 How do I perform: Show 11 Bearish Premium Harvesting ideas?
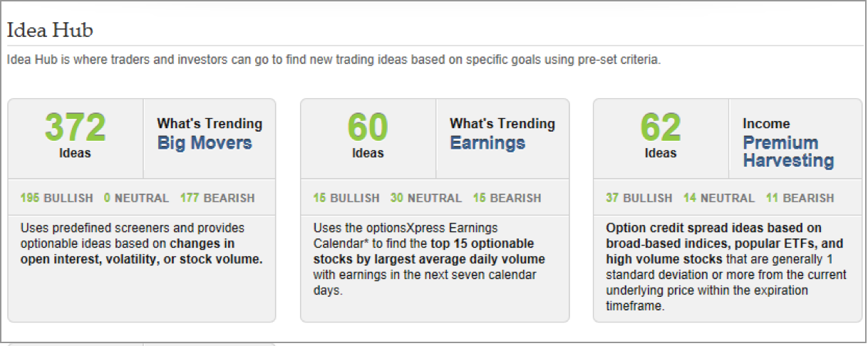tap(800, 198)
